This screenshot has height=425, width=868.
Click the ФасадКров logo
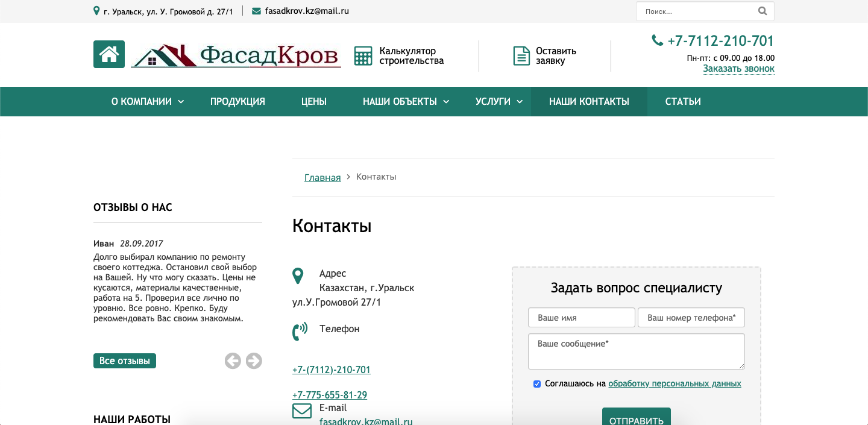(236, 56)
